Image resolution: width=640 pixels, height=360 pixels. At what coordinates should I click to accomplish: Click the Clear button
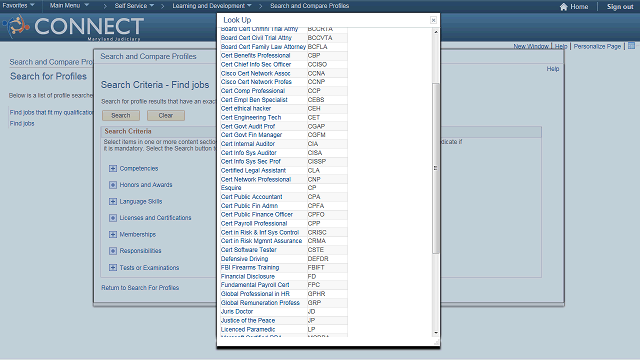click(x=166, y=116)
